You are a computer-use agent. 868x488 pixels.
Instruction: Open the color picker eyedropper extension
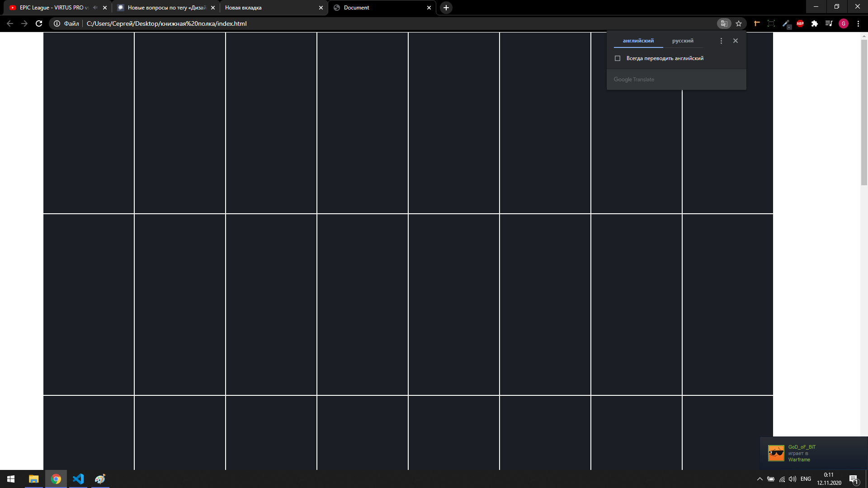(786, 23)
